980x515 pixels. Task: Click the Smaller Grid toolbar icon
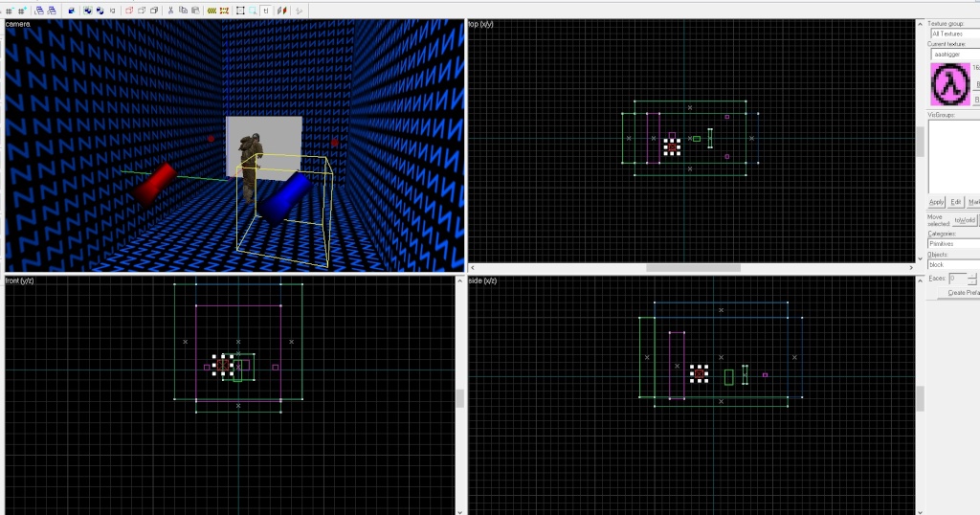coord(10,11)
